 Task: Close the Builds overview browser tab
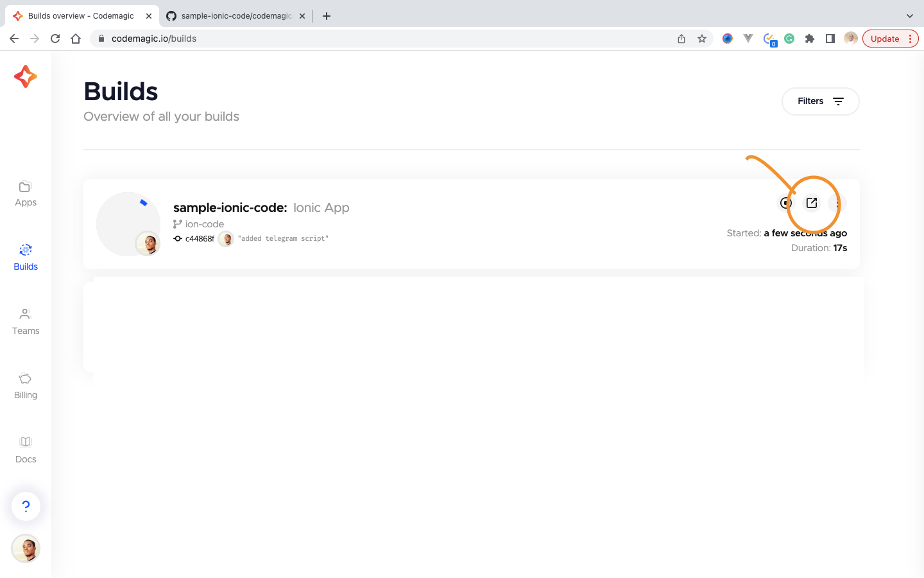coord(149,16)
